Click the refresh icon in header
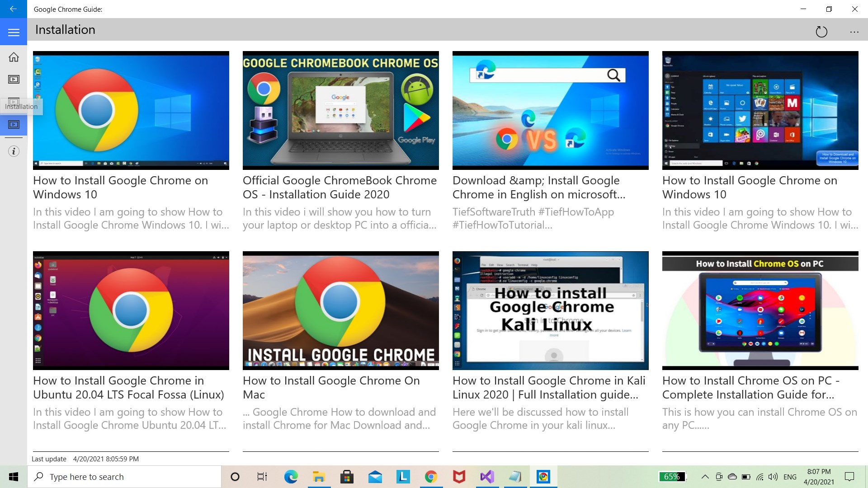 click(821, 32)
